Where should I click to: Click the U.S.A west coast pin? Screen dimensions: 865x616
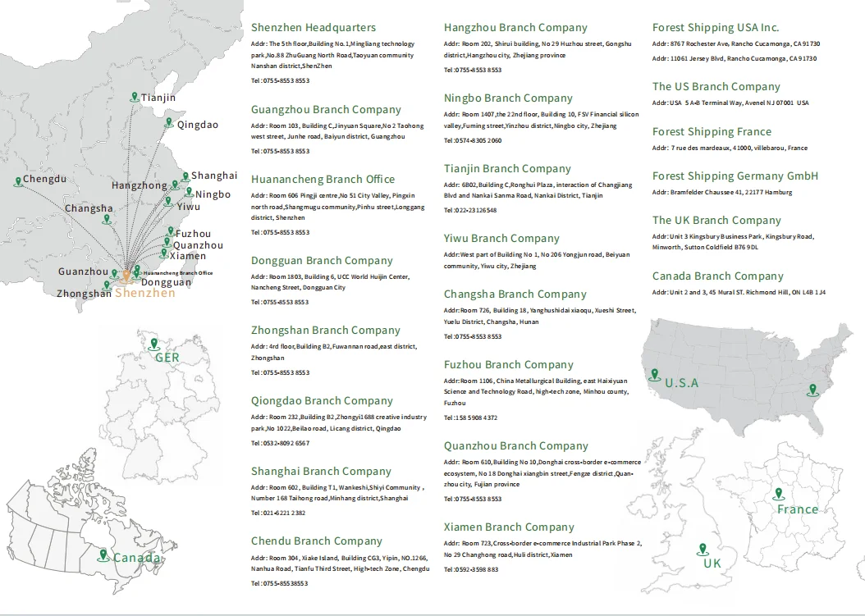[654, 375]
